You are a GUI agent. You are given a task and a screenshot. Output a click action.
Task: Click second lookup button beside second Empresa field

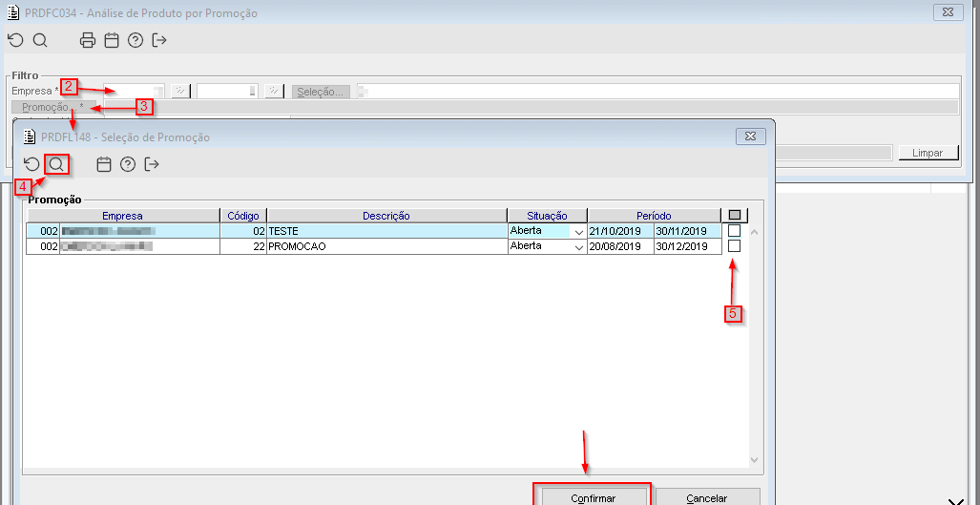274,92
